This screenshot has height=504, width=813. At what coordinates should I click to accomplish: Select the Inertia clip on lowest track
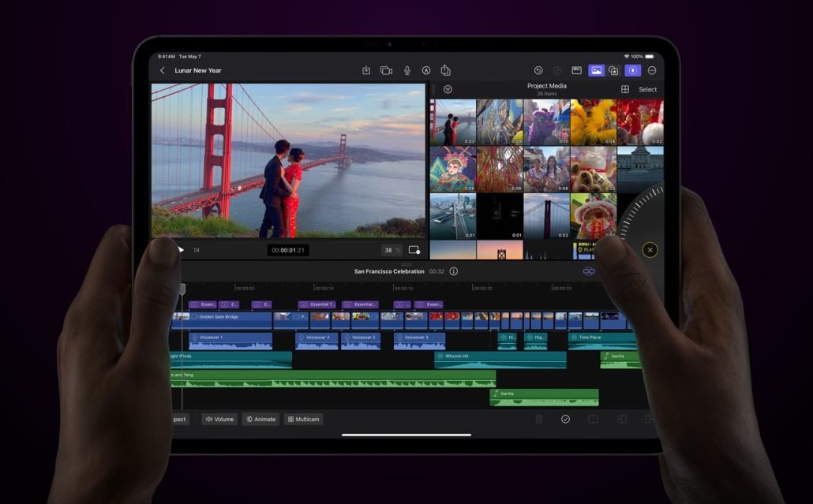pyautogui.click(x=545, y=398)
